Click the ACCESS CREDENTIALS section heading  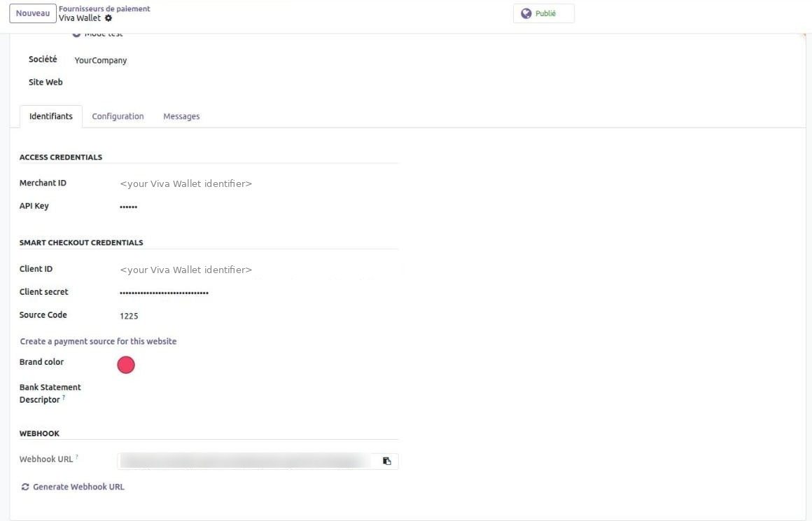tap(61, 157)
